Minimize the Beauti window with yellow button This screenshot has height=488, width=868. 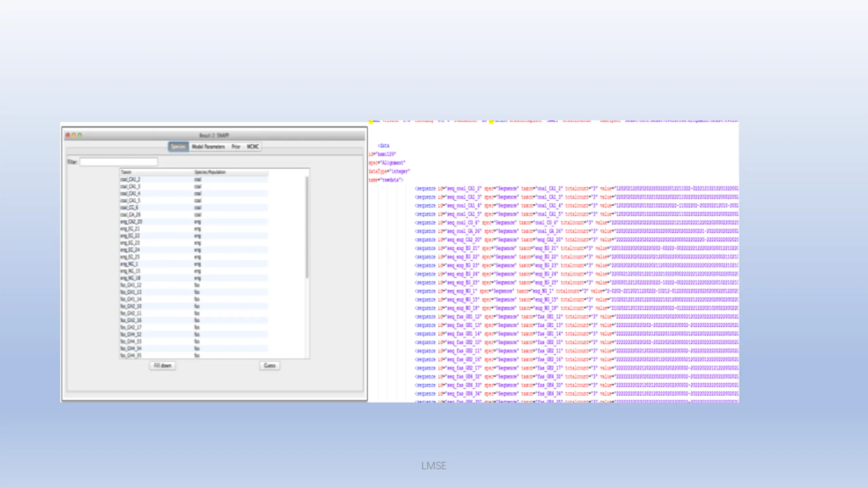(x=74, y=135)
